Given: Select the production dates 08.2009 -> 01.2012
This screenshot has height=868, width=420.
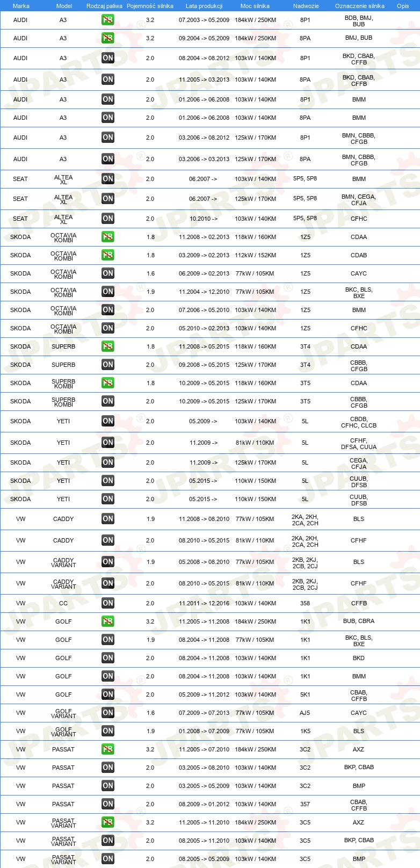Looking at the screenshot, I should click(x=204, y=804).
